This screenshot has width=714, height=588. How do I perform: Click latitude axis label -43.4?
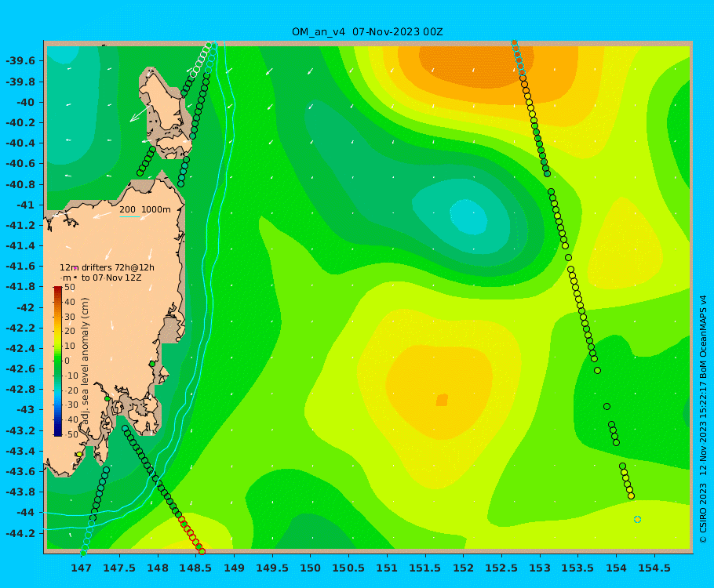click(20, 451)
